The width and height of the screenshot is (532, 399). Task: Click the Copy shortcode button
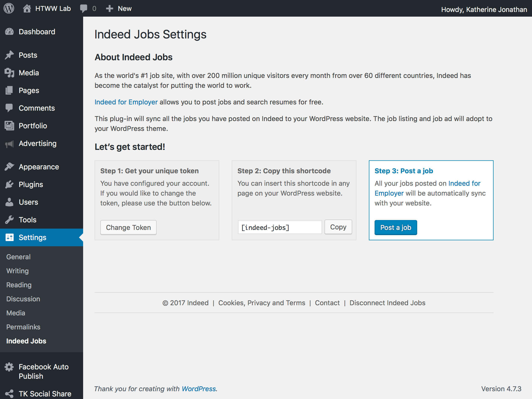click(x=338, y=227)
